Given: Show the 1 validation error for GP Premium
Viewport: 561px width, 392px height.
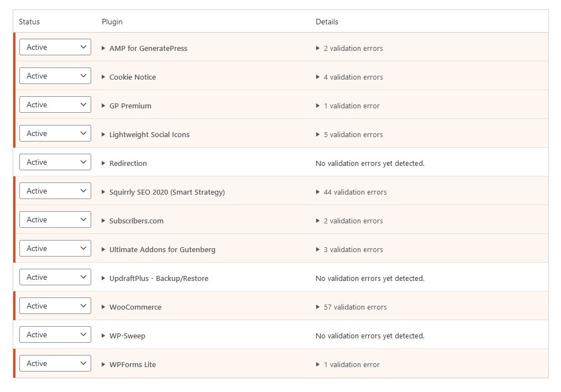Looking at the screenshot, I should (x=348, y=106).
